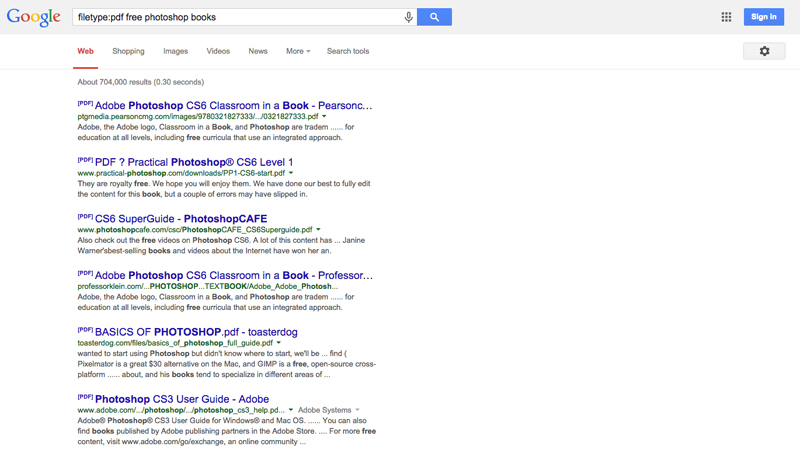Open the settings gear icon
This screenshot has width=800, height=457.
point(764,51)
